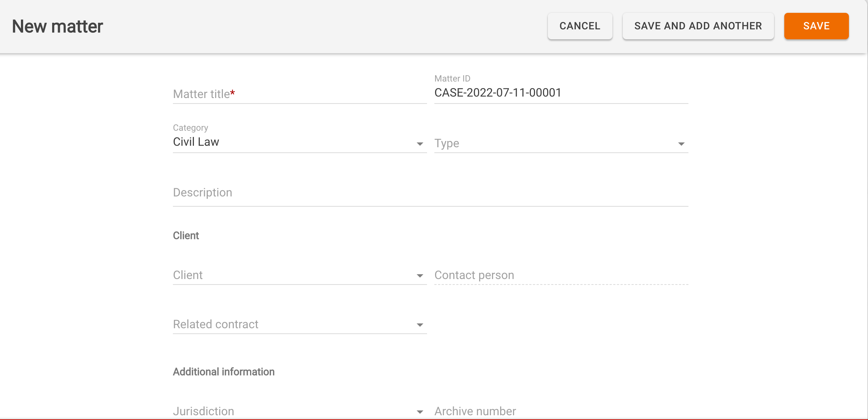Click the bold 'Client' section heading
Viewport: 868px width, 420px height.
(x=186, y=236)
